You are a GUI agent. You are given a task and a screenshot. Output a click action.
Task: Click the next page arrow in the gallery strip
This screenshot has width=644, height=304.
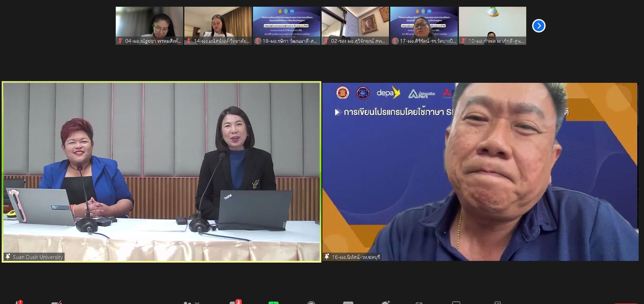[539, 26]
